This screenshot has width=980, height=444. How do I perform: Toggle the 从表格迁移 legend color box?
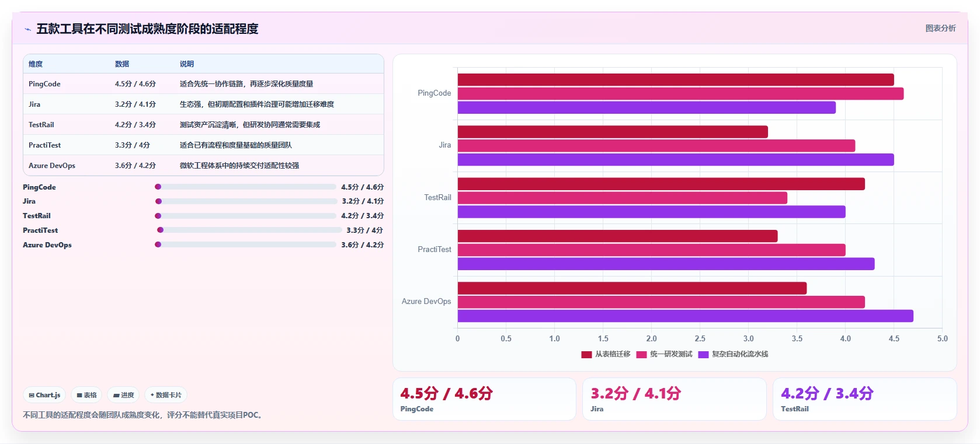point(586,354)
